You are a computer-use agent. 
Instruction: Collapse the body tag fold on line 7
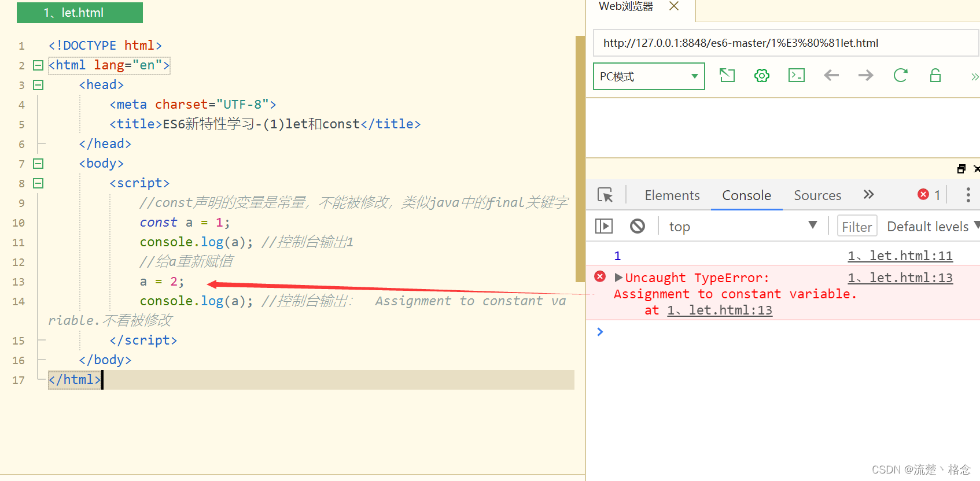pyautogui.click(x=38, y=164)
